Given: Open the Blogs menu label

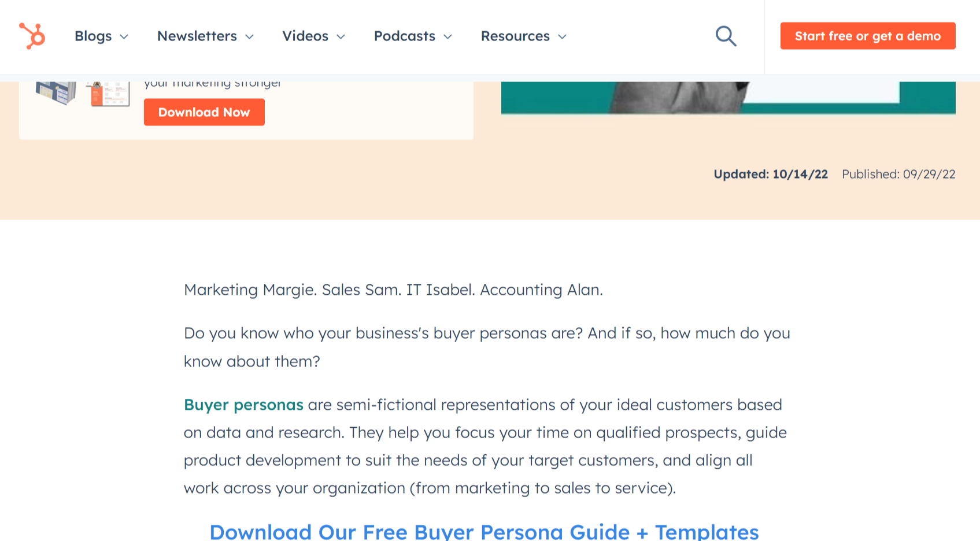Looking at the screenshot, I should point(93,36).
